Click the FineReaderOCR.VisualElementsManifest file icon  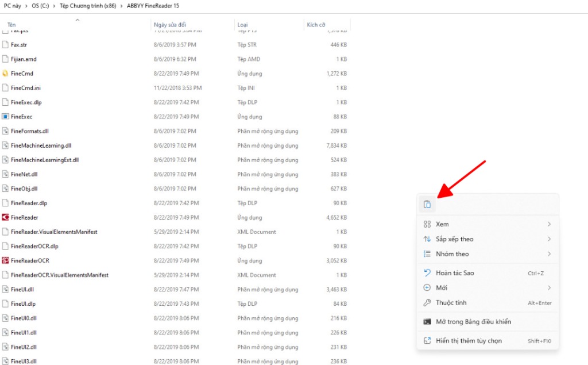tap(5, 275)
